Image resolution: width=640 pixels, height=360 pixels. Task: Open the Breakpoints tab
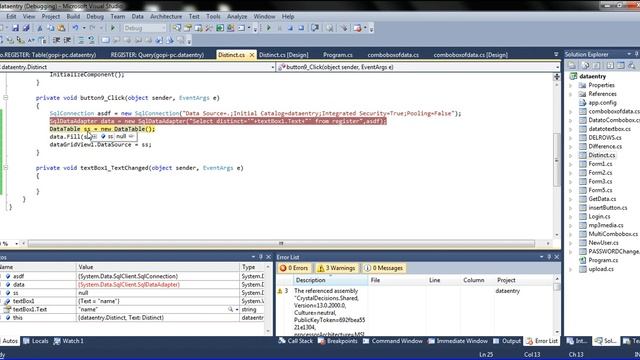pyautogui.click(x=338, y=341)
